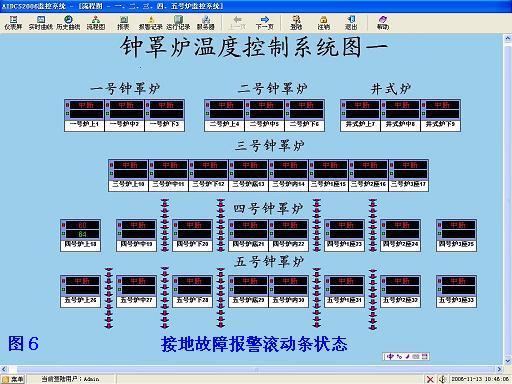Image resolution: width=512 pixels, height=384 pixels.
Task: Go to next page with 下一页 arrow
Action: pos(265,23)
